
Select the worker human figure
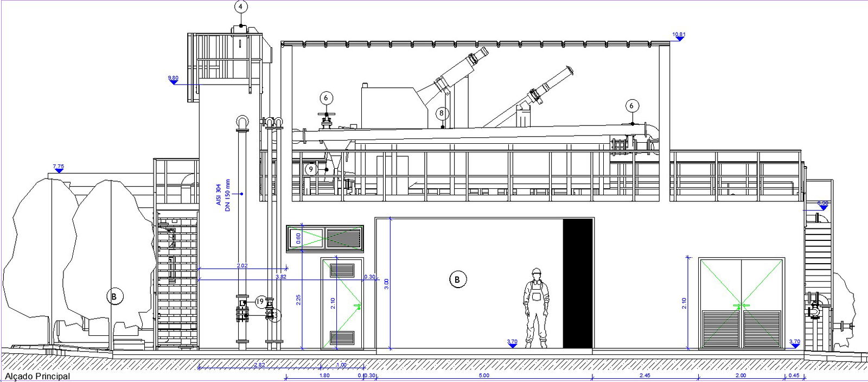pyautogui.click(x=536, y=308)
